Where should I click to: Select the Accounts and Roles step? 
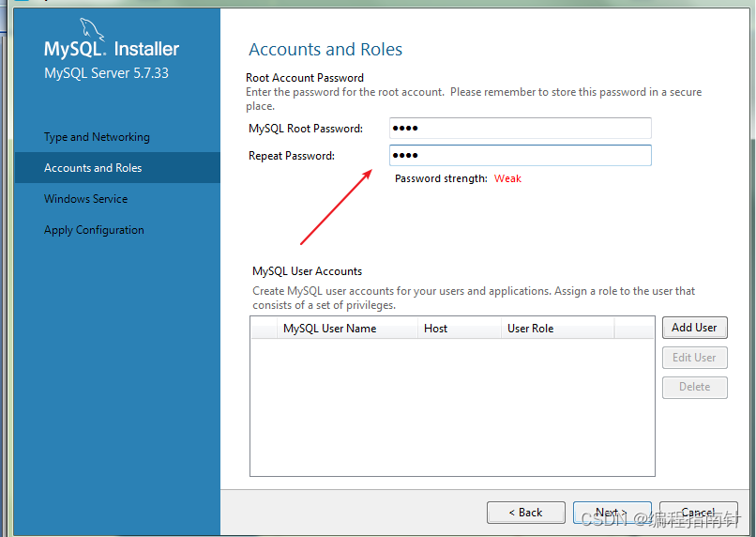pos(117,167)
